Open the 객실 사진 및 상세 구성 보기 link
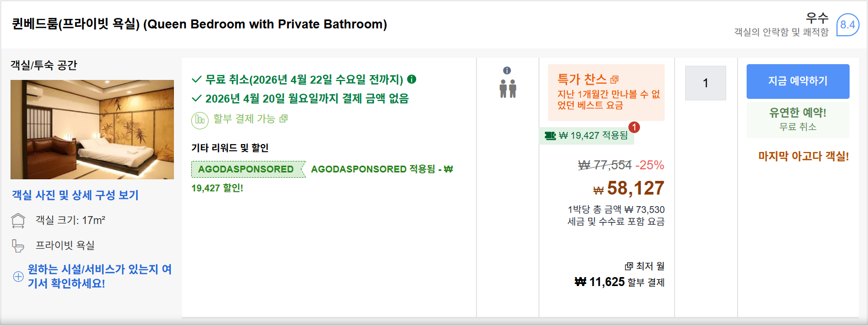Screen dimensions: 868x326 point(74,195)
